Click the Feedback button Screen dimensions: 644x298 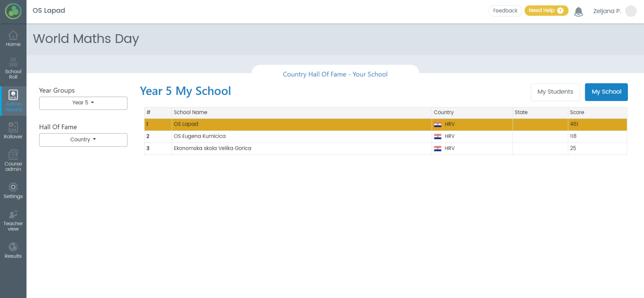pyautogui.click(x=505, y=11)
